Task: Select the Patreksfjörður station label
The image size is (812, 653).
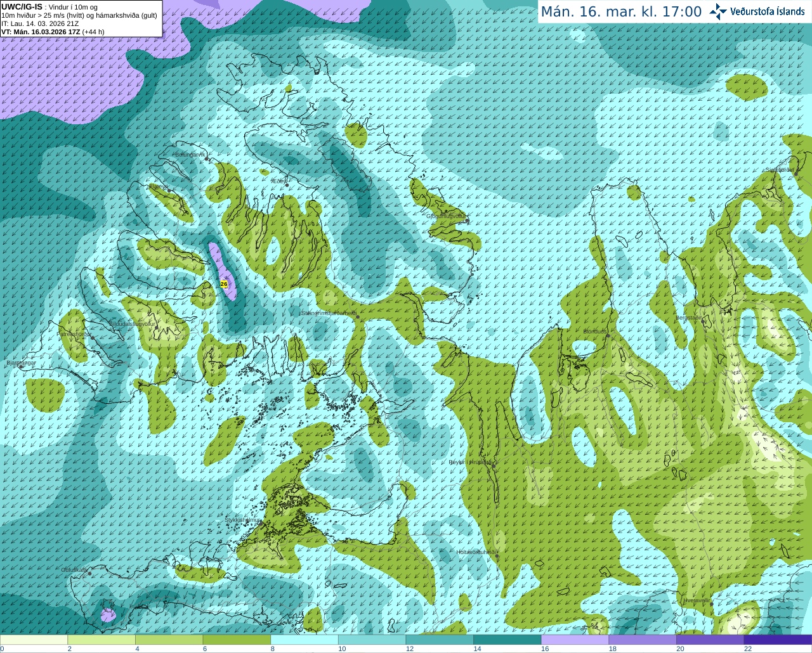Action: (74, 333)
